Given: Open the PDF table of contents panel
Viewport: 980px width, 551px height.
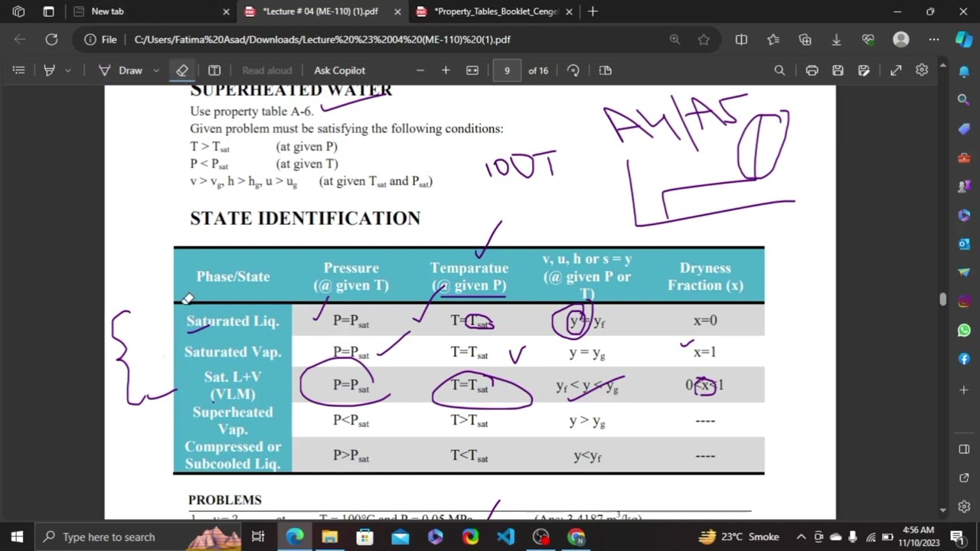Looking at the screenshot, I should [x=19, y=70].
